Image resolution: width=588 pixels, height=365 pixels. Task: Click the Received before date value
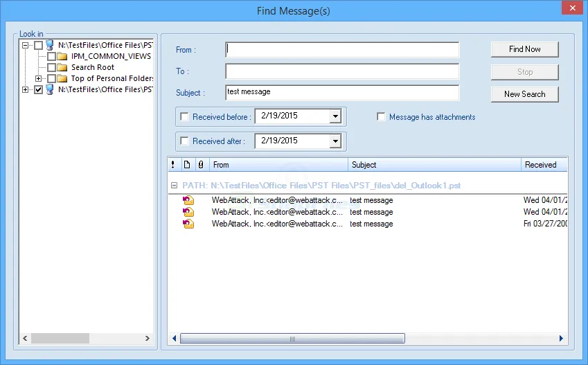[x=279, y=116]
